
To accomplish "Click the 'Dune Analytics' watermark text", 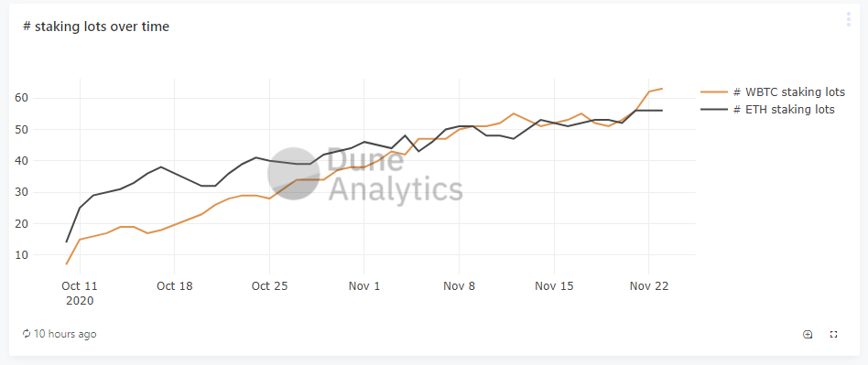I will click(x=396, y=176).
